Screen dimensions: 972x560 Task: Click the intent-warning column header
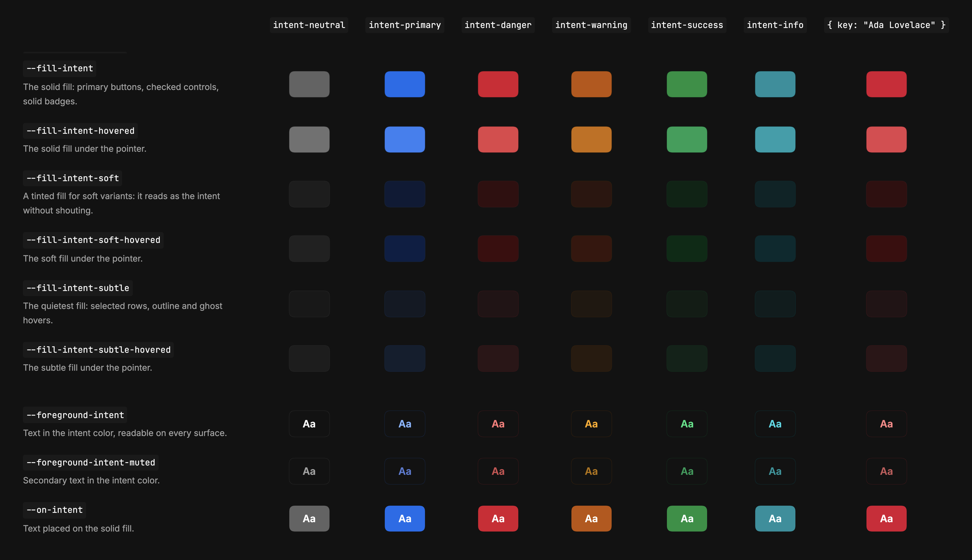point(591,25)
